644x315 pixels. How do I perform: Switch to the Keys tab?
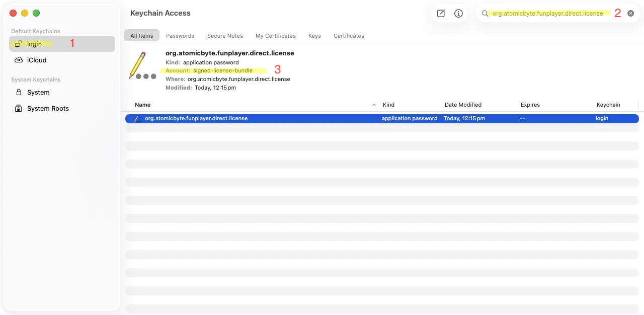[x=314, y=36]
